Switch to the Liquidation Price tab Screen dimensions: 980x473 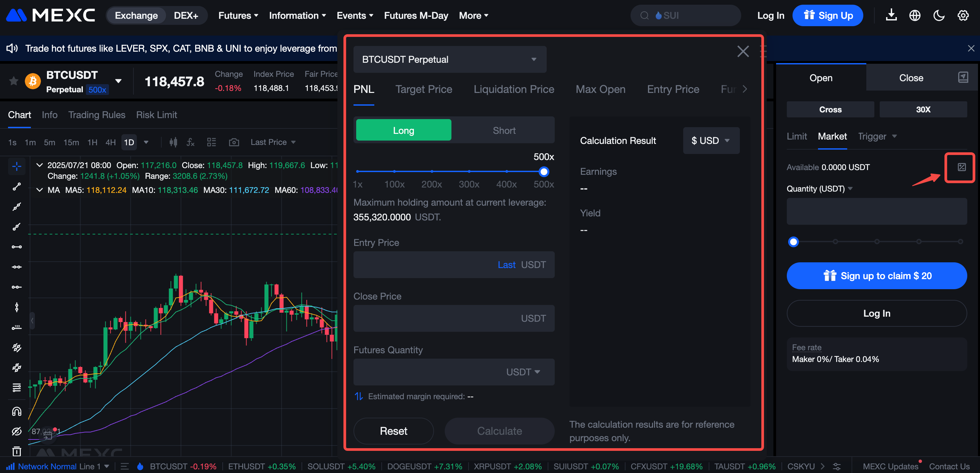(x=513, y=90)
